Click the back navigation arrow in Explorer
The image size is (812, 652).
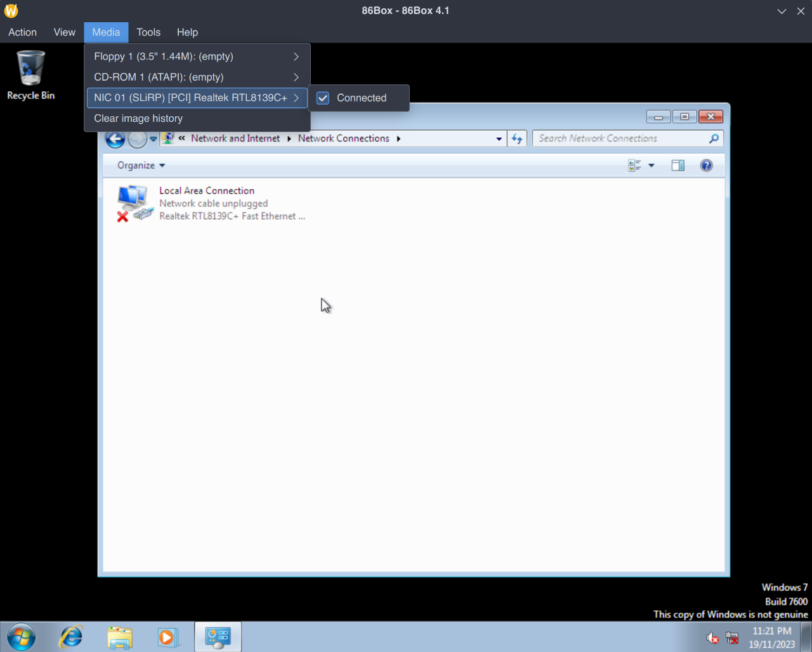(115, 138)
